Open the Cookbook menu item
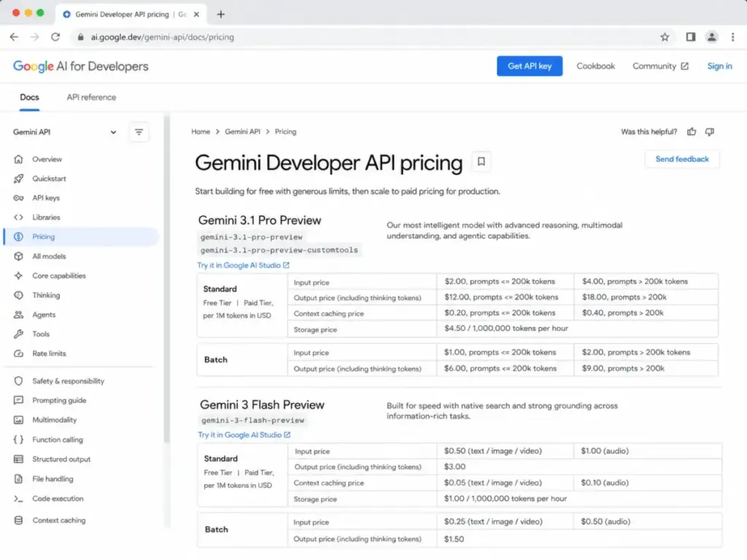 coord(595,66)
